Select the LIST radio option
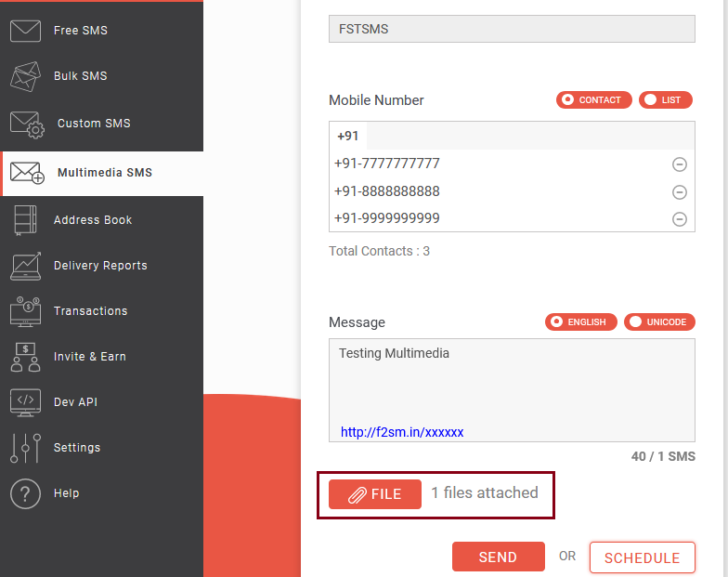 pos(665,100)
